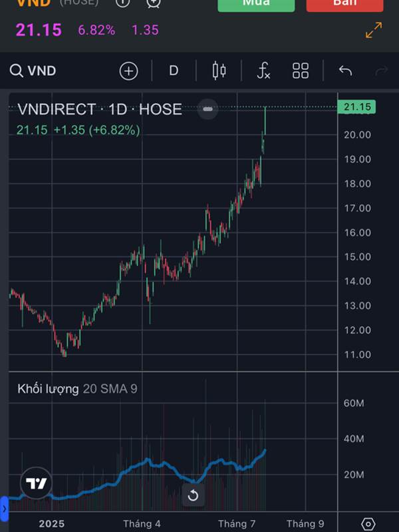Open symbol search for VND
Viewport: 399px width, 532px height.
coord(33,71)
